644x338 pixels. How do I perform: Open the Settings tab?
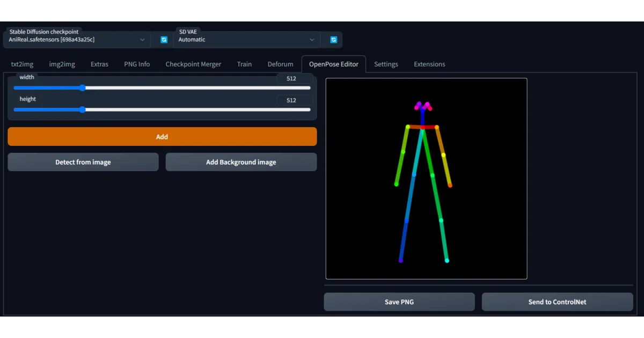point(386,64)
